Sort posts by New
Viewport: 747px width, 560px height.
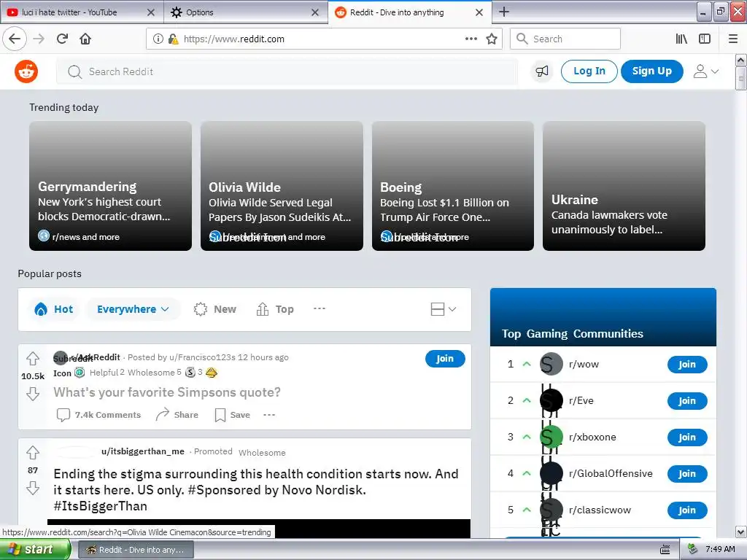[x=215, y=309]
